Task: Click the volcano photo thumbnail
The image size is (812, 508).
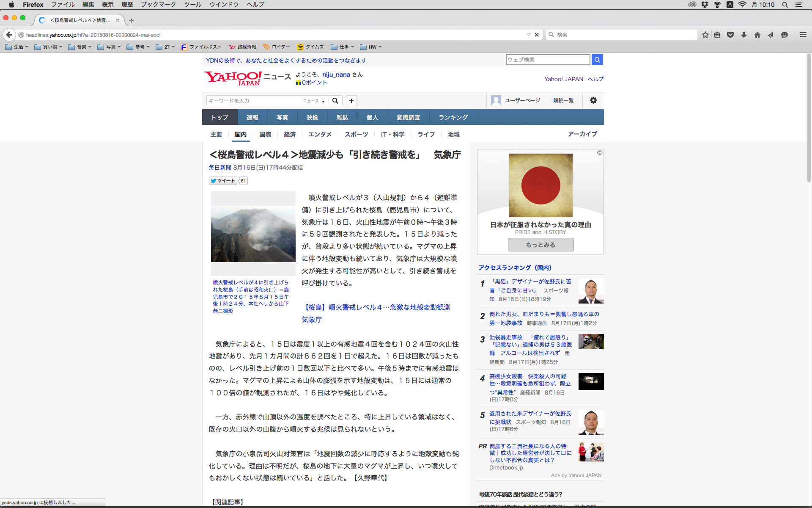Action: [253, 234]
